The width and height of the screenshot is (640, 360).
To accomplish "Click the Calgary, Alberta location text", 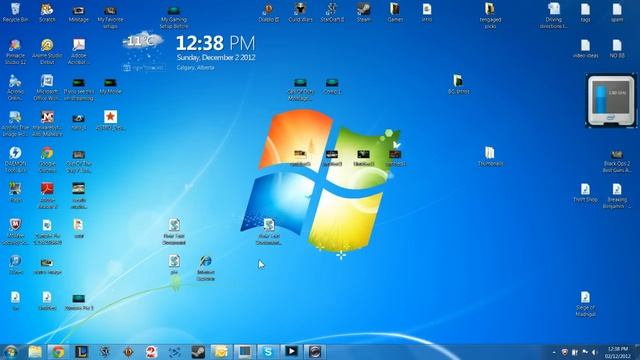I will (195, 68).
